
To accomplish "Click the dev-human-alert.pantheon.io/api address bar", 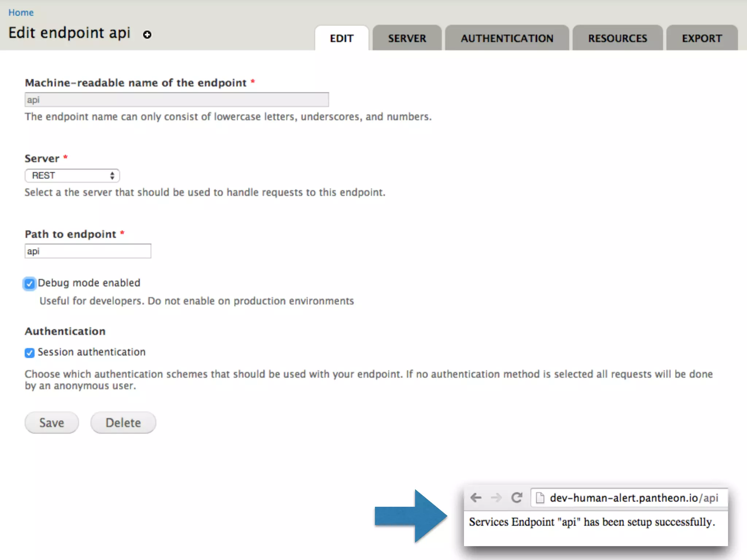I will [629, 498].
